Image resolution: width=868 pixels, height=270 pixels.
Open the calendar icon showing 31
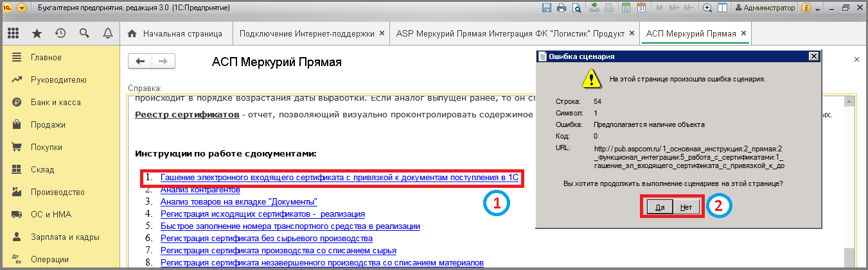click(x=641, y=8)
